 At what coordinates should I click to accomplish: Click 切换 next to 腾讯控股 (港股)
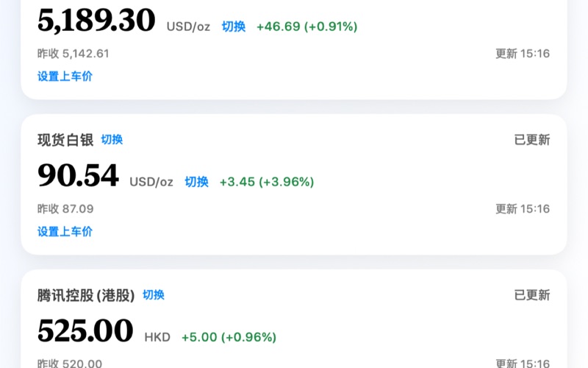(154, 295)
